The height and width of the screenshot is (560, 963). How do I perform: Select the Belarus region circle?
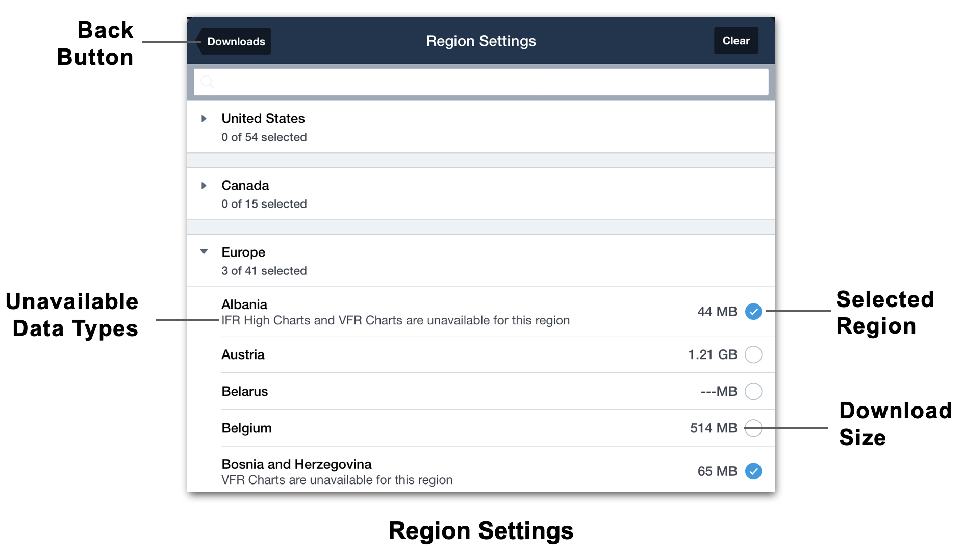pos(753,391)
